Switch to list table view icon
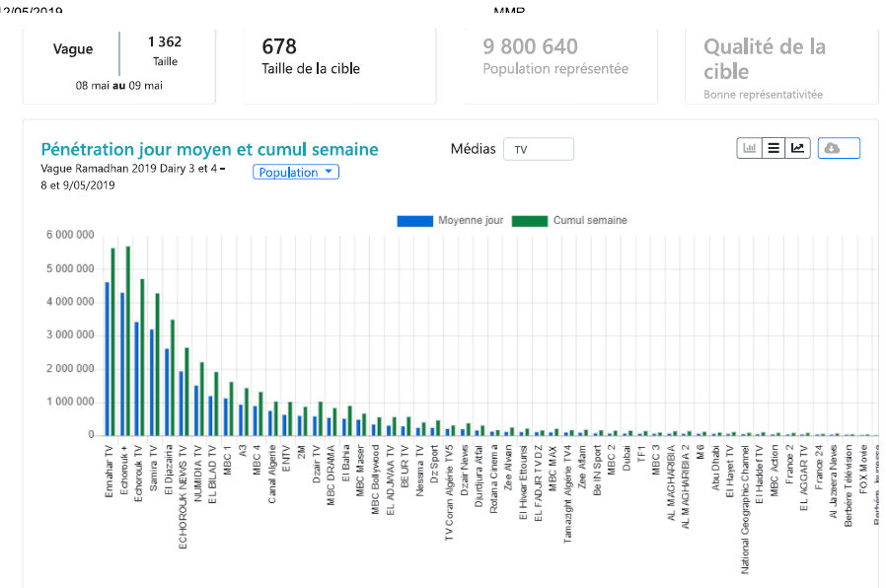Screen dimensions: 886x588 [774, 148]
